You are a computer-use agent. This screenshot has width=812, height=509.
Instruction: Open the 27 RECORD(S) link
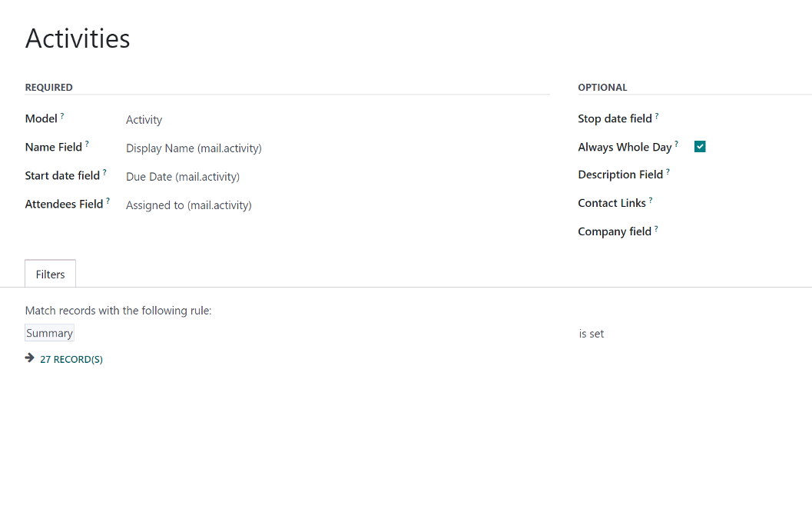coord(71,359)
